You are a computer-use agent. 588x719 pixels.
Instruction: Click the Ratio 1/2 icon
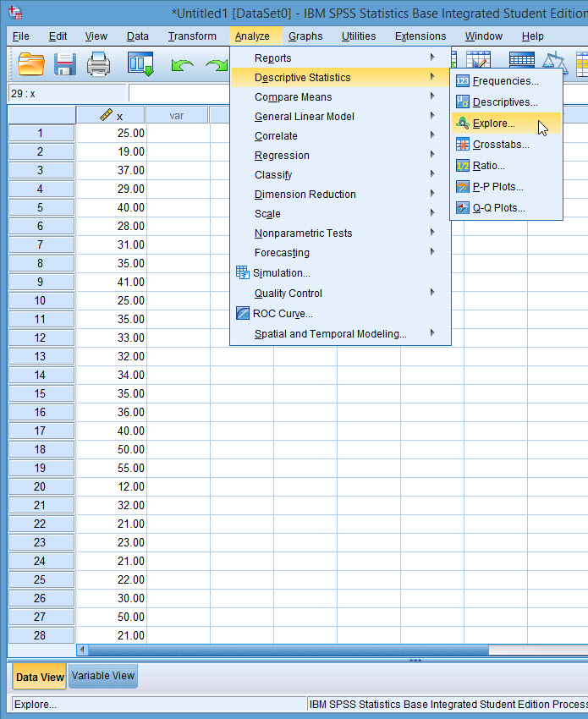click(462, 166)
